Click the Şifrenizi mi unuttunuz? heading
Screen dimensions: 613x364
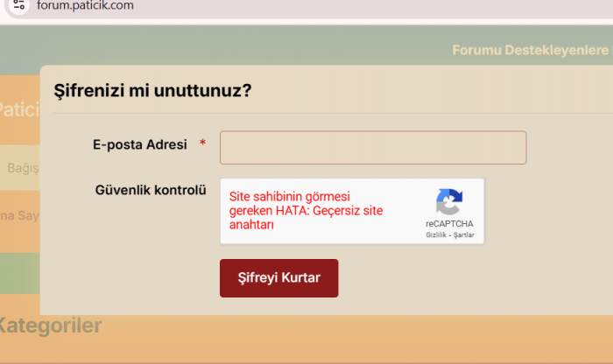pyautogui.click(x=153, y=89)
